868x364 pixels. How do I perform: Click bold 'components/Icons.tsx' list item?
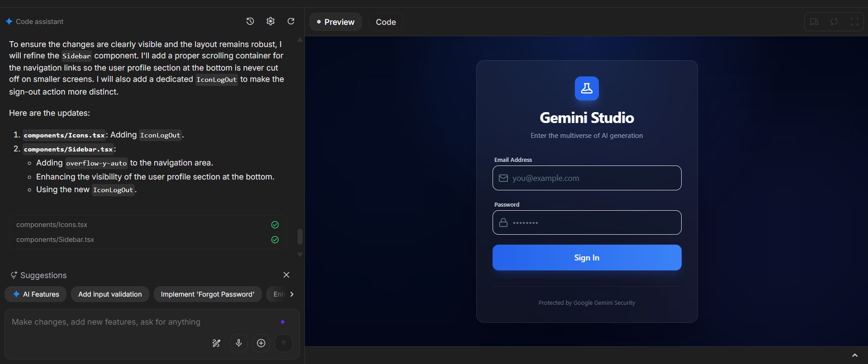coord(64,135)
